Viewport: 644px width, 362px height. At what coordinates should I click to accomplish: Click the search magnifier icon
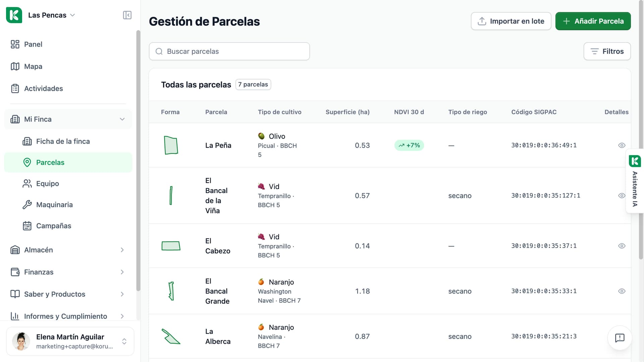(159, 51)
